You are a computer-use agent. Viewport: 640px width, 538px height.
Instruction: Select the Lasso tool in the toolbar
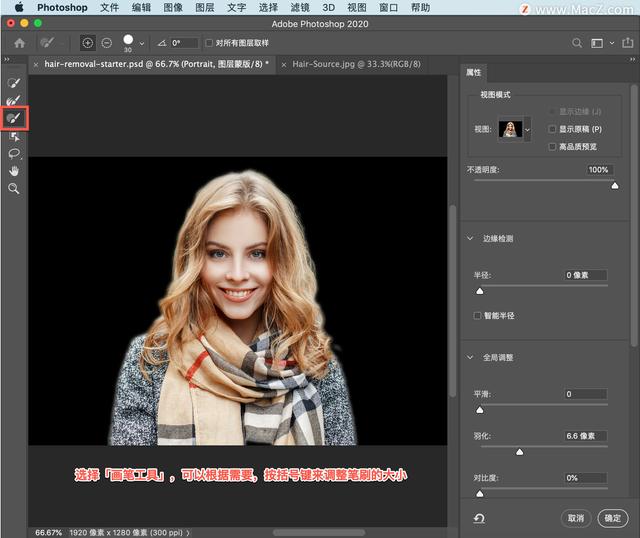[x=14, y=153]
